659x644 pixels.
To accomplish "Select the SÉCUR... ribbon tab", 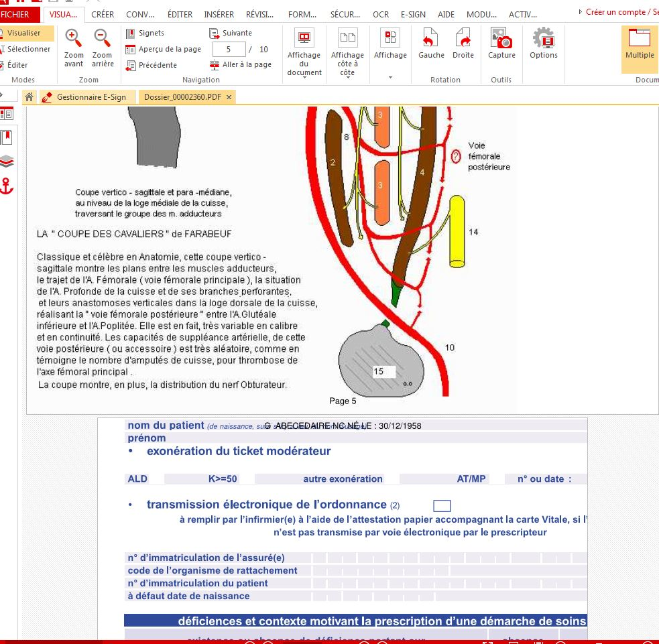I will coord(345,15).
